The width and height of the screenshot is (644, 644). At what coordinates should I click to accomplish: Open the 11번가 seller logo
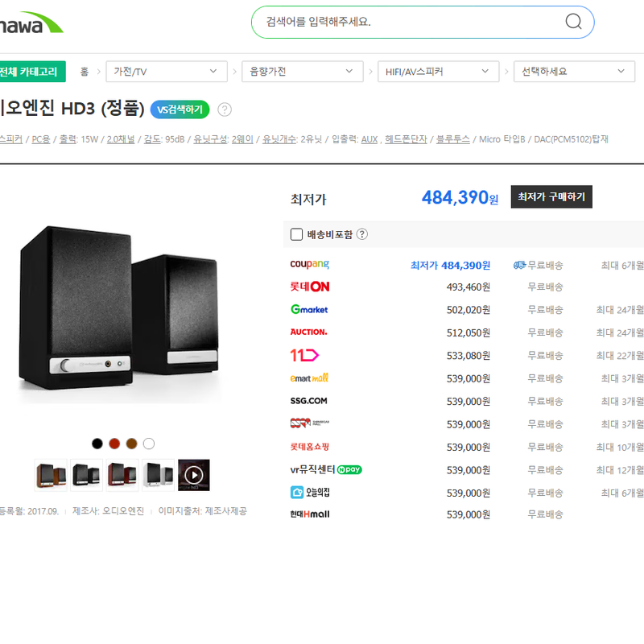click(304, 355)
